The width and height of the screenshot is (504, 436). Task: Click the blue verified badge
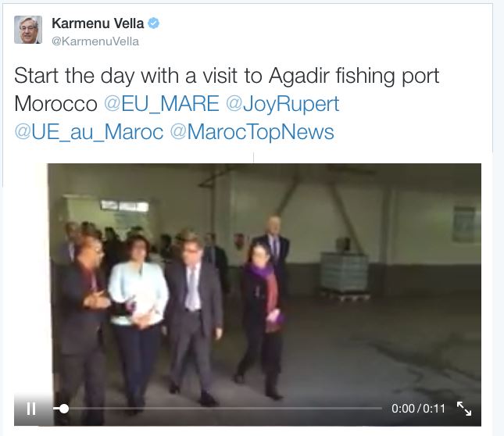pyautogui.click(x=153, y=23)
